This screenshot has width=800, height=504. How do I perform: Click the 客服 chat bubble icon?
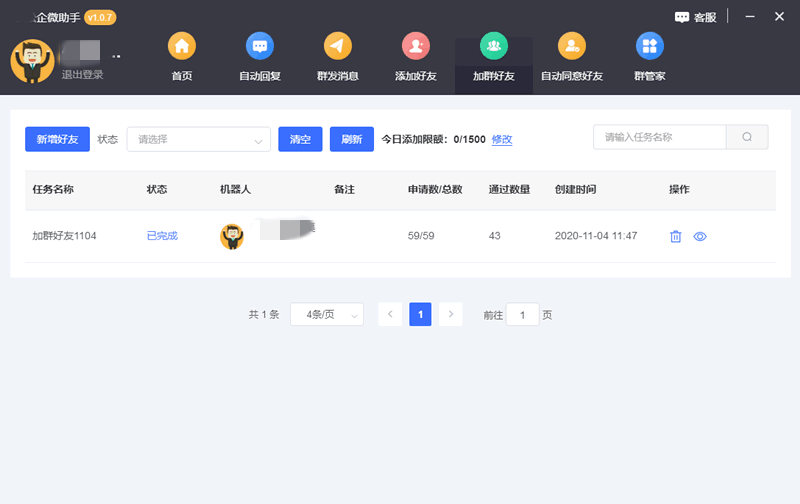pyautogui.click(x=682, y=17)
